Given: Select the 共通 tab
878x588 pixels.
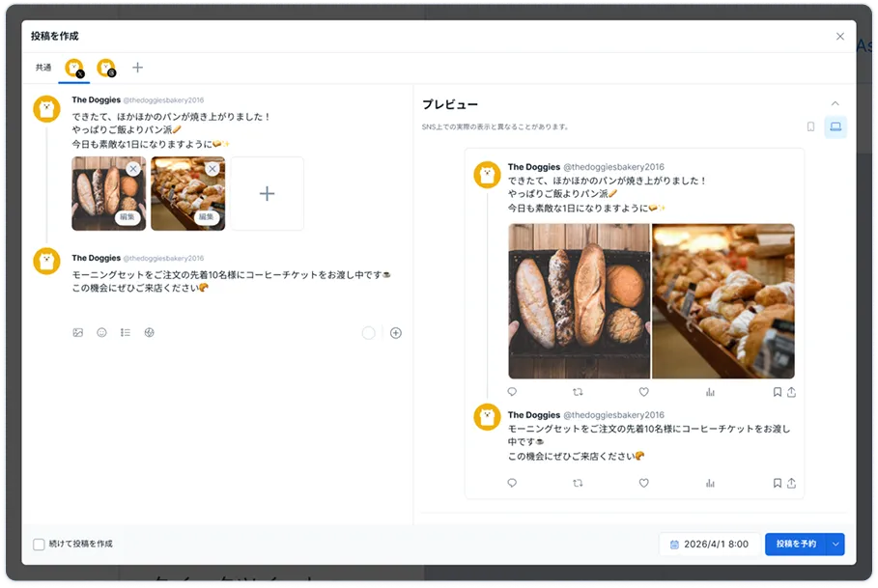Looking at the screenshot, I should tap(43, 68).
